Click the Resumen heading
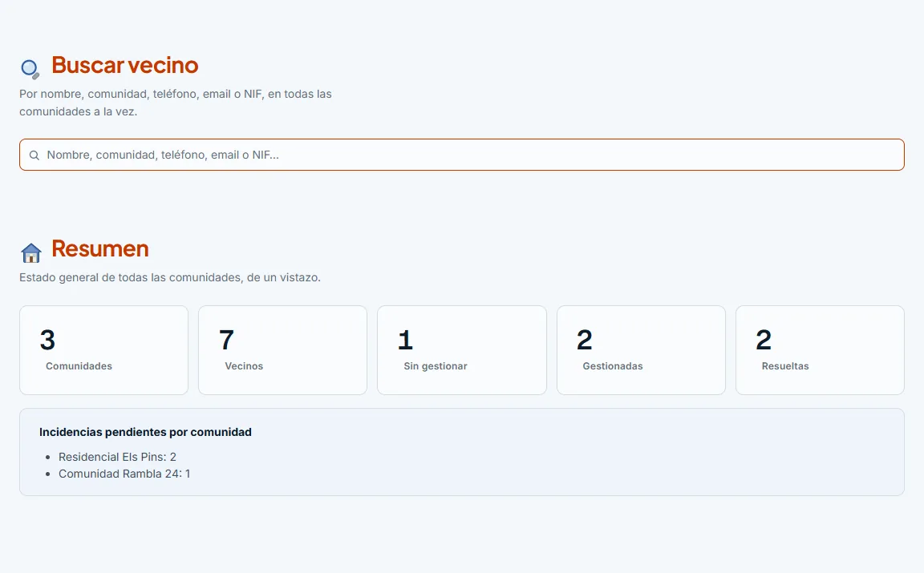This screenshot has width=924, height=573. click(x=100, y=249)
